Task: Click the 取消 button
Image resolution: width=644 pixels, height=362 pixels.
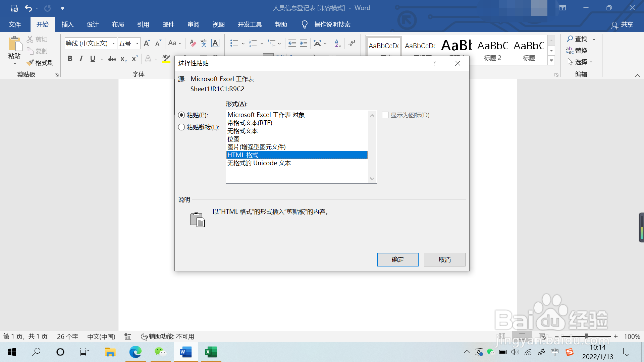Action: pyautogui.click(x=444, y=259)
